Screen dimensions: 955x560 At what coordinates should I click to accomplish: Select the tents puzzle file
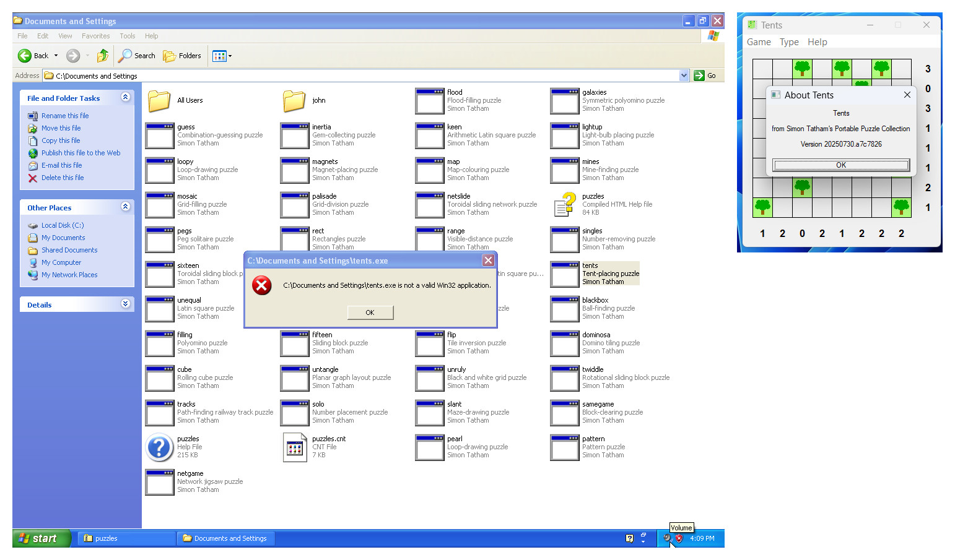595,274
